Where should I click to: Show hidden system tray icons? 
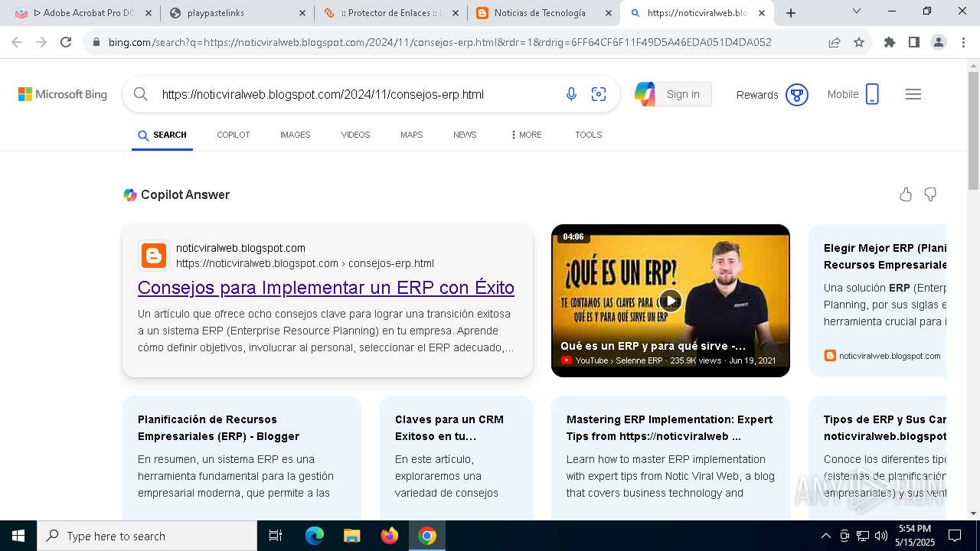click(x=825, y=536)
